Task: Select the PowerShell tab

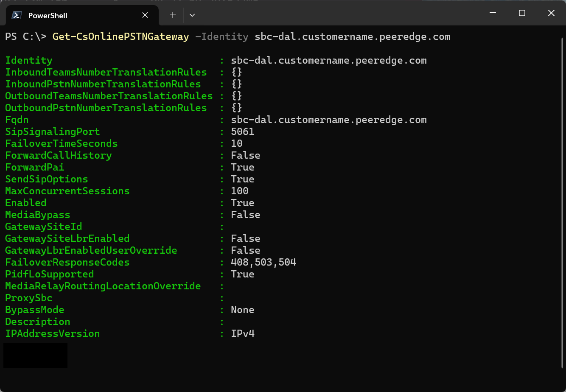Action: 81,15
